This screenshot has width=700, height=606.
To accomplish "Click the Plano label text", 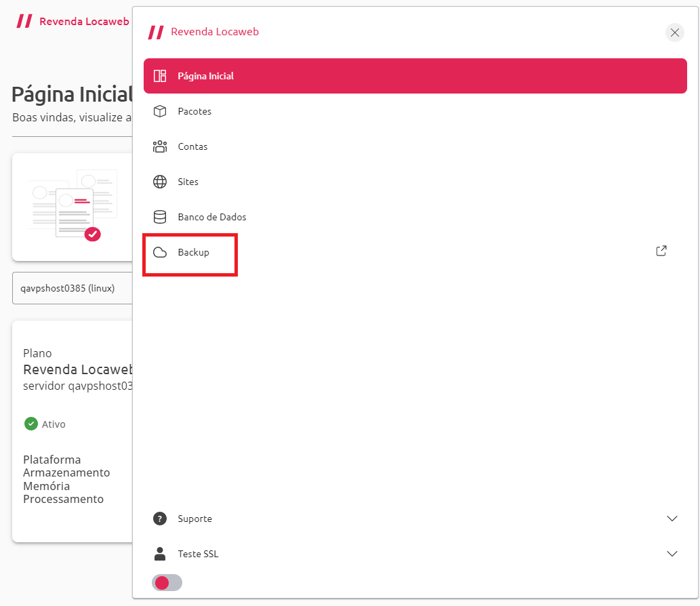I will click(x=37, y=353).
